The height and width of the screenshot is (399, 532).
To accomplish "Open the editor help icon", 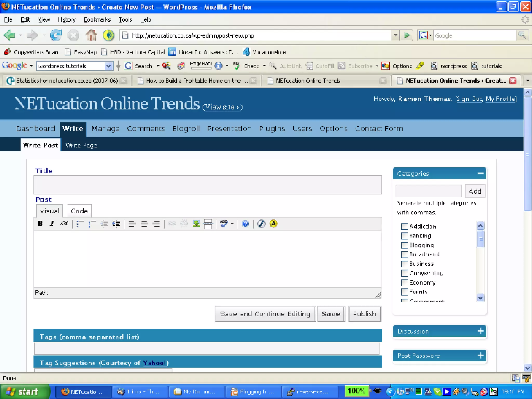I will (x=245, y=224).
